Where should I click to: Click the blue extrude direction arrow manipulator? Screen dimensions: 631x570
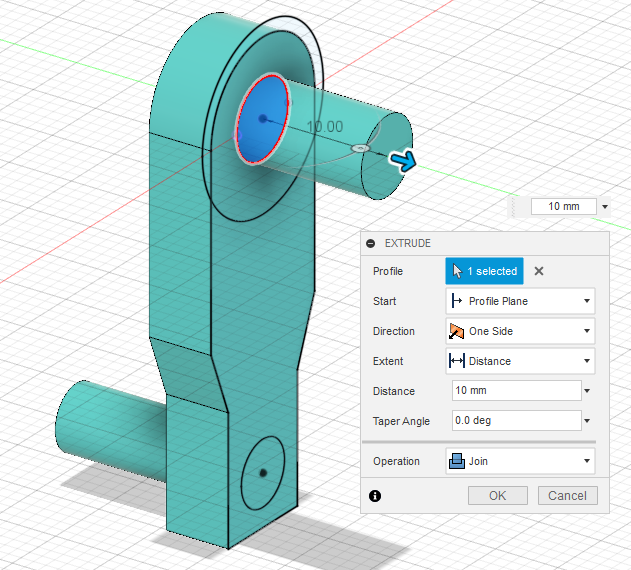coord(404,161)
